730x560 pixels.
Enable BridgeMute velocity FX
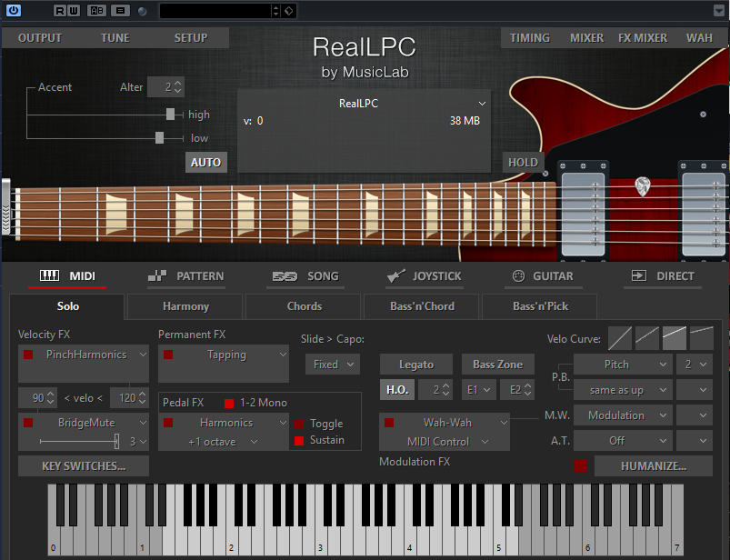point(28,423)
